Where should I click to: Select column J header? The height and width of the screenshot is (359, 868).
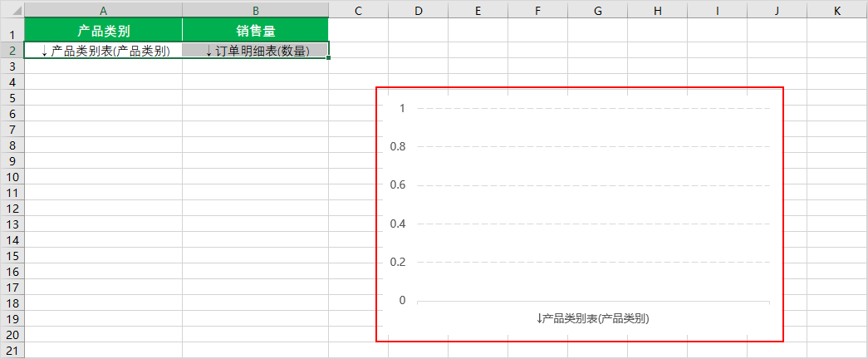coord(777,10)
